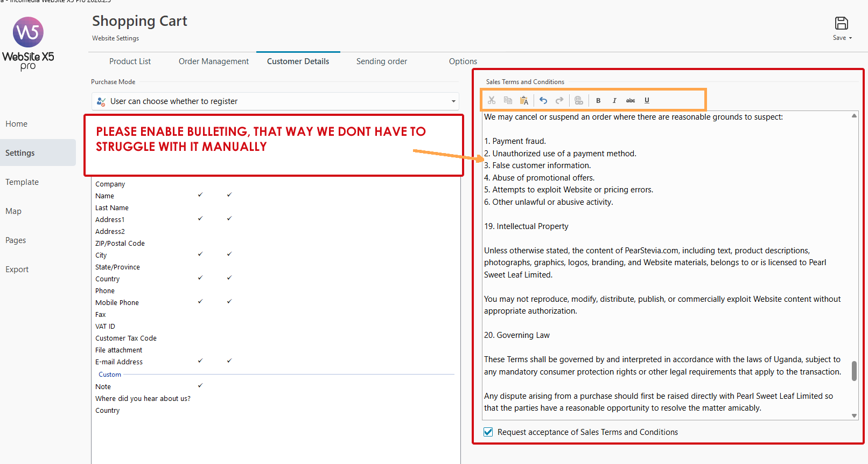Screen dimensions: 868x464
Task: Undo the last edit in terms editor
Action: 543,100
